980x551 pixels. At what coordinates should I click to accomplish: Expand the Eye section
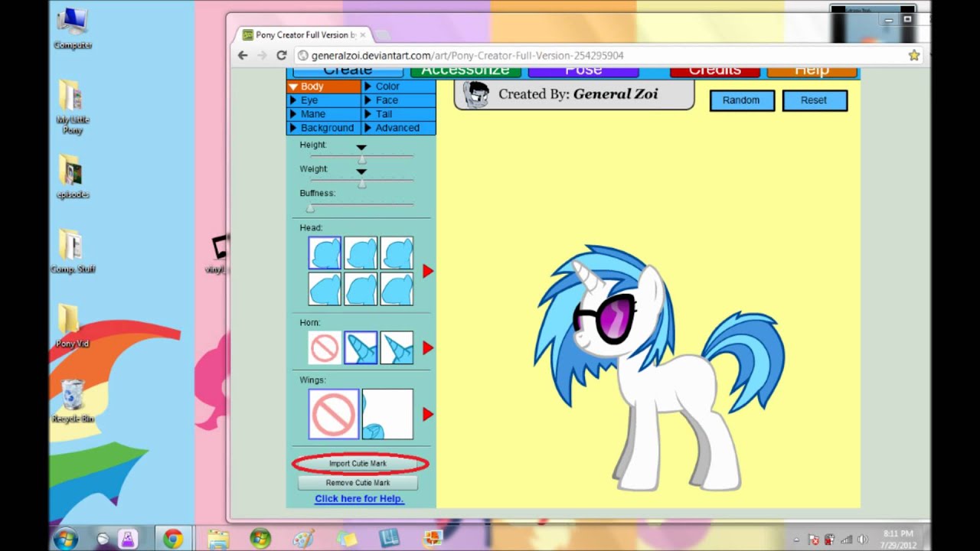click(x=323, y=100)
